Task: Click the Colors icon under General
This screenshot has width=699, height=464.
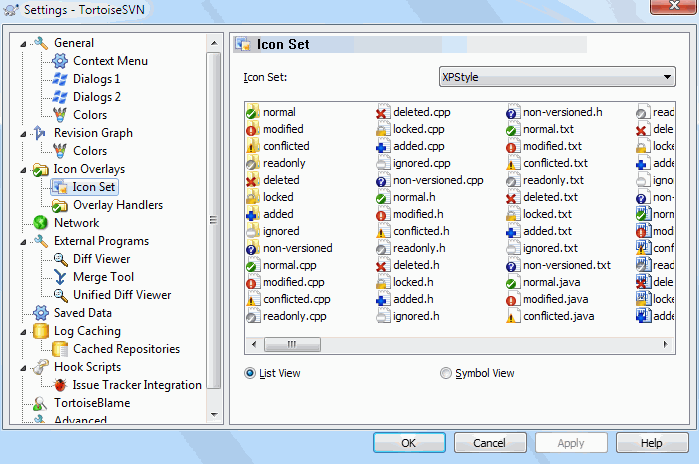Action: (60, 115)
